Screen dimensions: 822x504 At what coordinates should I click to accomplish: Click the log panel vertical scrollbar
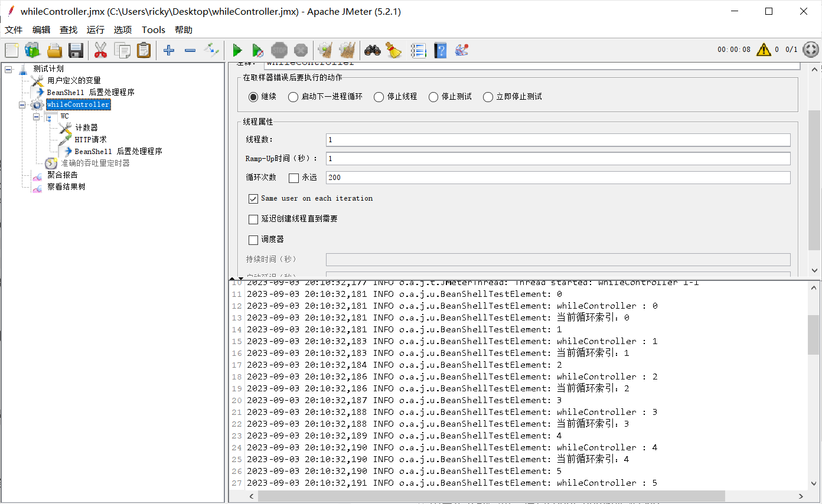[814, 334]
